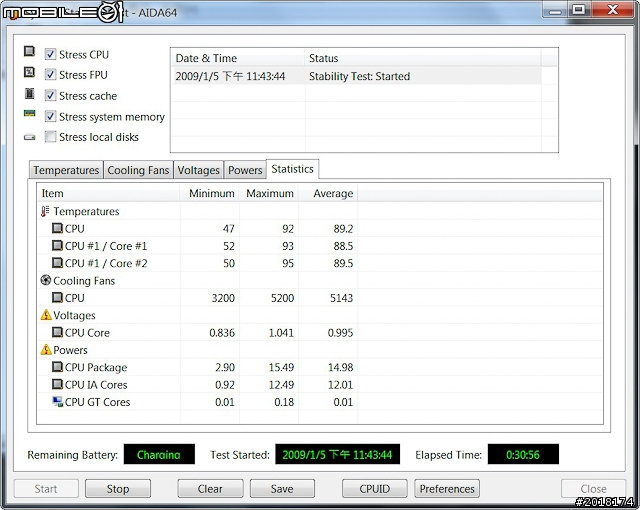This screenshot has height=510, width=640.
Task: Disable the Stress FPU checkbox
Action: (x=50, y=75)
